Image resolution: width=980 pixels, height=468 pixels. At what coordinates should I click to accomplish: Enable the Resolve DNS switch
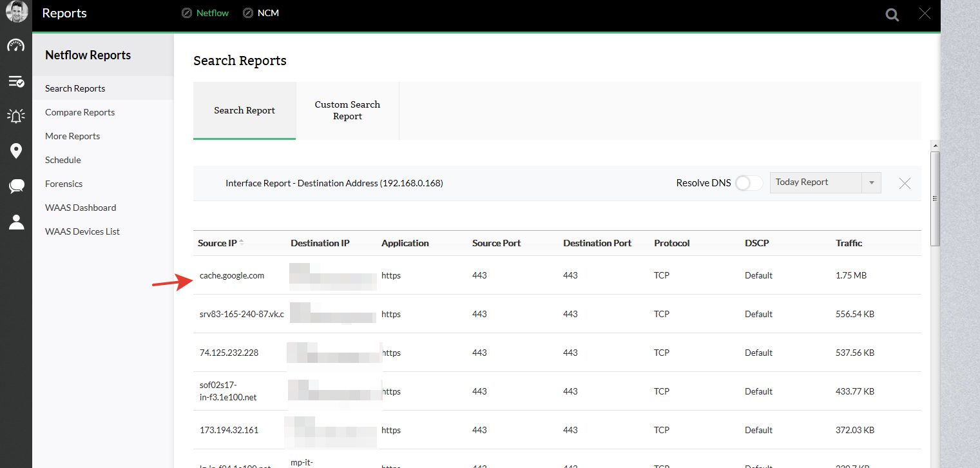[749, 183]
